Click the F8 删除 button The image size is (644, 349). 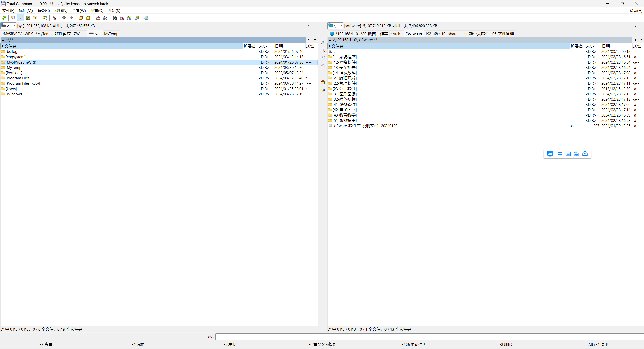click(x=506, y=344)
